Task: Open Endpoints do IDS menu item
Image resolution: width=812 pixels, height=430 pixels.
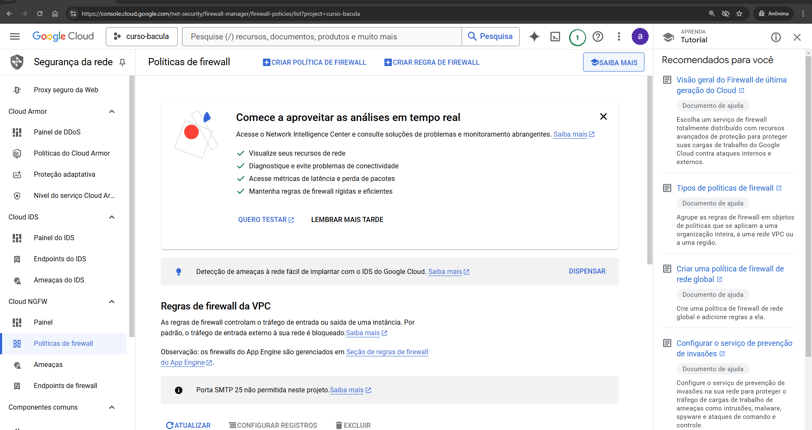Action: pyautogui.click(x=60, y=259)
